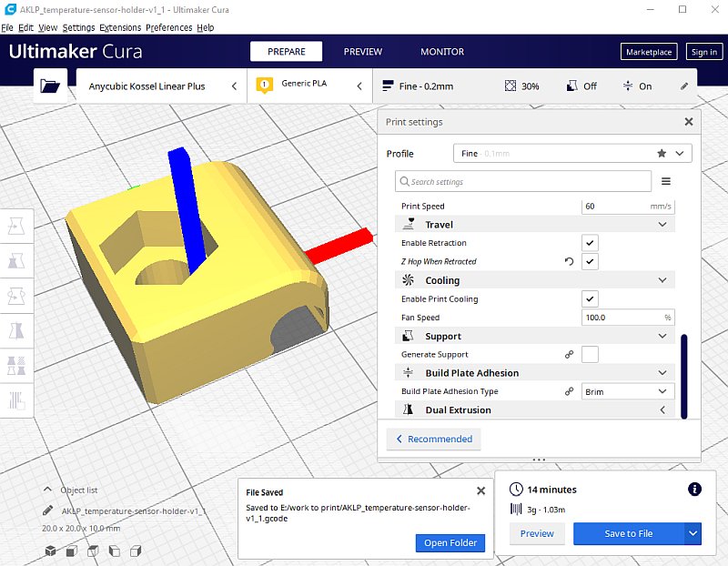Screen dimensions: 728x566
Task: Click Open Folder in File Saved notice
Action: pyautogui.click(x=450, y=542)
